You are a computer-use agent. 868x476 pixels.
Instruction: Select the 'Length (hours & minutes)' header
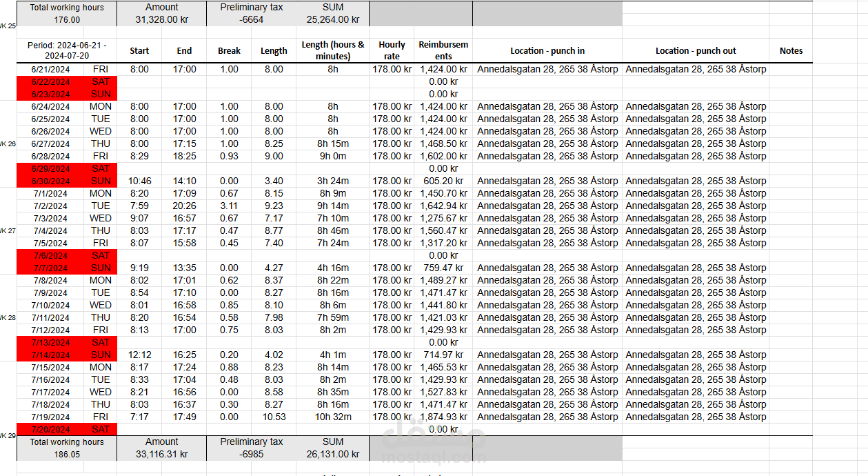click(x=333, y=50)
